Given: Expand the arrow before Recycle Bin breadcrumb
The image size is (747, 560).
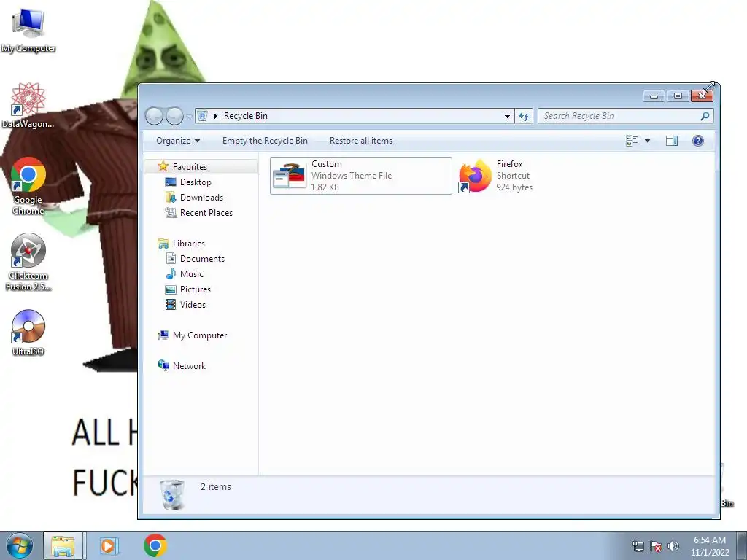Looking at the screenshot, I should click(x=216, y=116).
